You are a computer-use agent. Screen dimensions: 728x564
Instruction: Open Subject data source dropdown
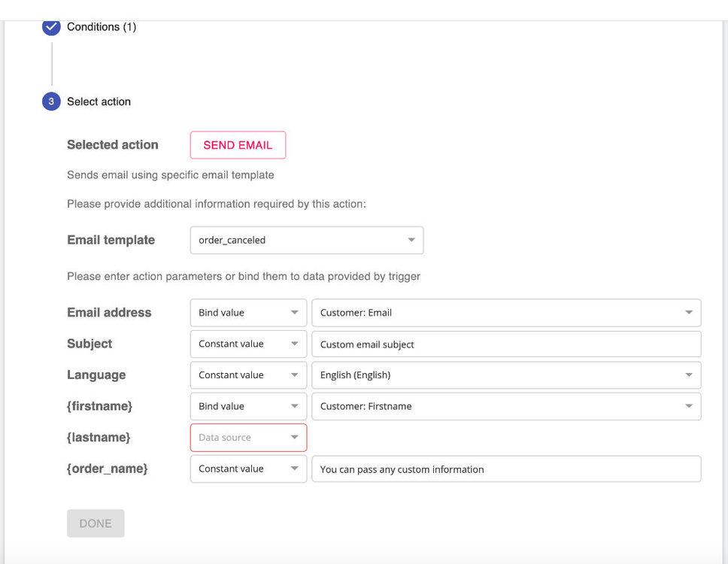[248, 344]
